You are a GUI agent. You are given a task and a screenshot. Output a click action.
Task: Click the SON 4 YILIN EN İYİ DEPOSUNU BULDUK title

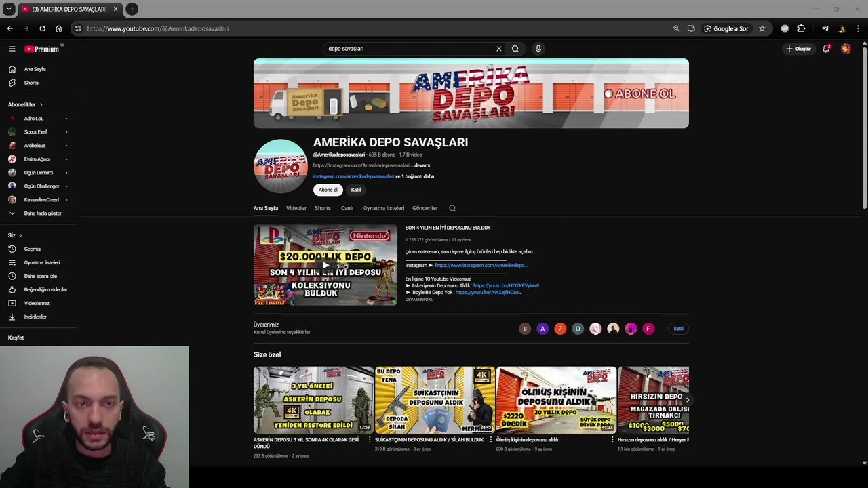[x=448, y=228]
